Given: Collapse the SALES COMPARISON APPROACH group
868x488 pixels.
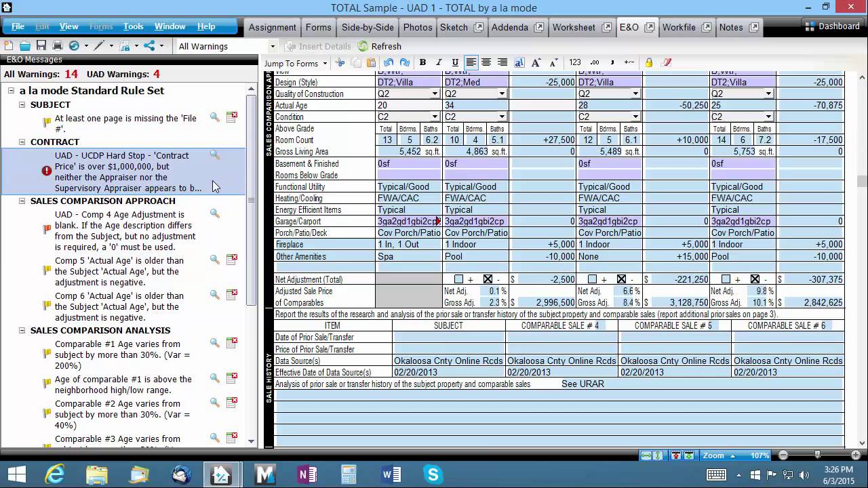Looking at the screenshot, I should 22,201.
